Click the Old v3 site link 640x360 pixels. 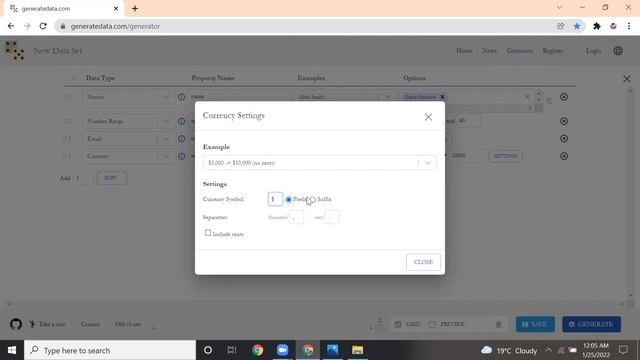coord(128,324)
